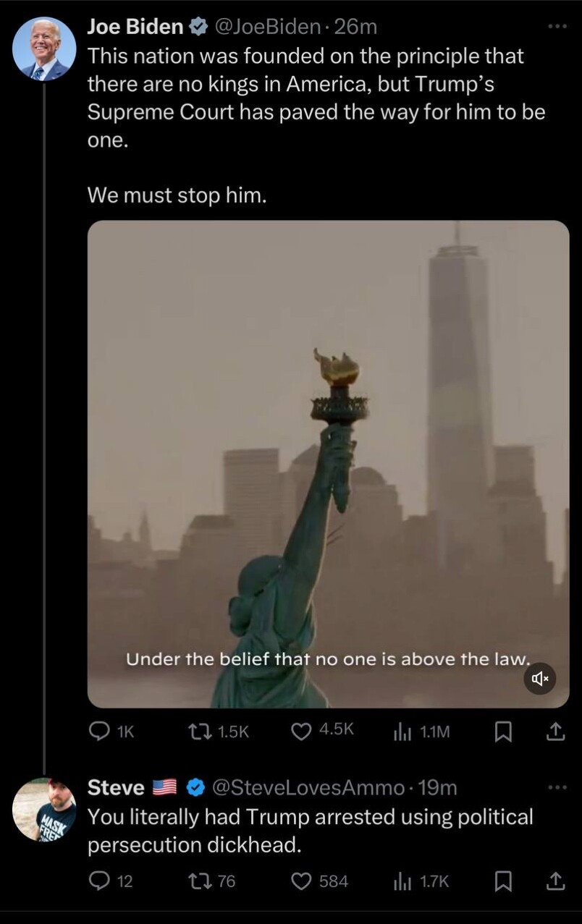Viewport: 582px width, 924px height.
Task: Open more options menu on Steve's reply
Action: click(557, 787)
